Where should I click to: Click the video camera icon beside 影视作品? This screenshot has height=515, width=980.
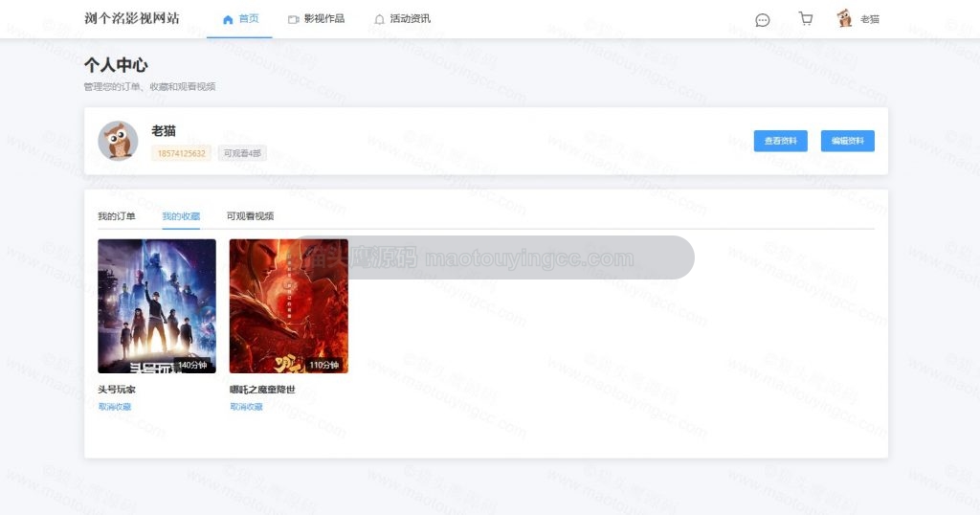(293, 19)
